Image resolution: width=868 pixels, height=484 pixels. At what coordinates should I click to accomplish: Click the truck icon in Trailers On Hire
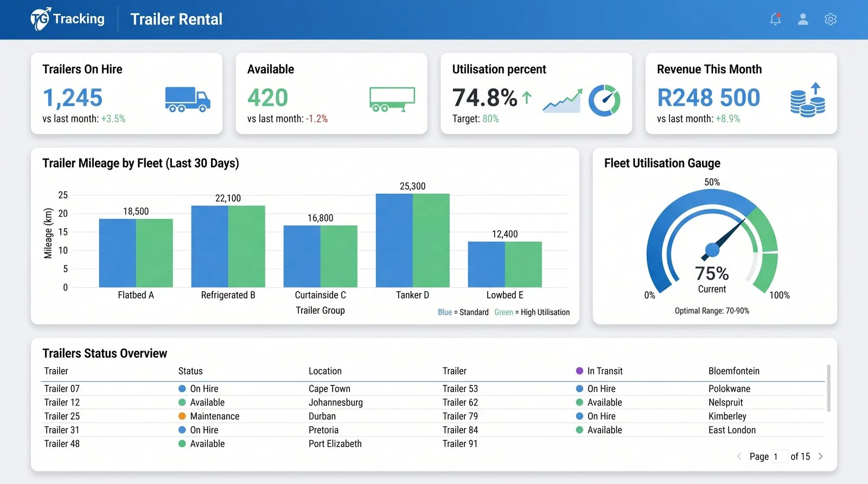point(188,99)
